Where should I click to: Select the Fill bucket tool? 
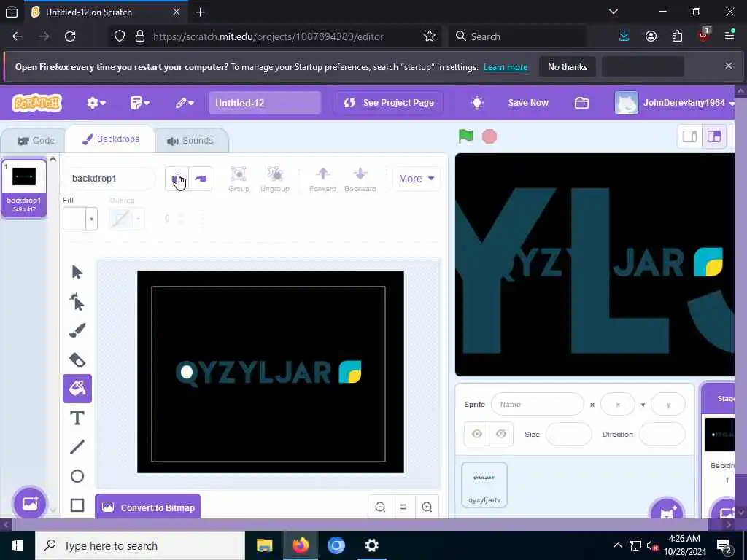click(77, 389)
